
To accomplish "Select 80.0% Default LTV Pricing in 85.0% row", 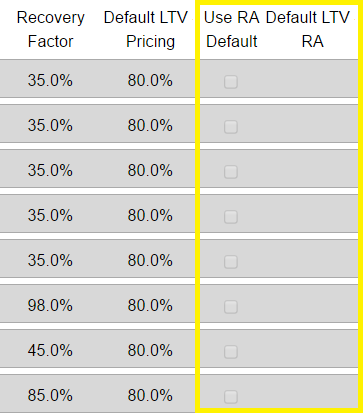I will point(150,395).
